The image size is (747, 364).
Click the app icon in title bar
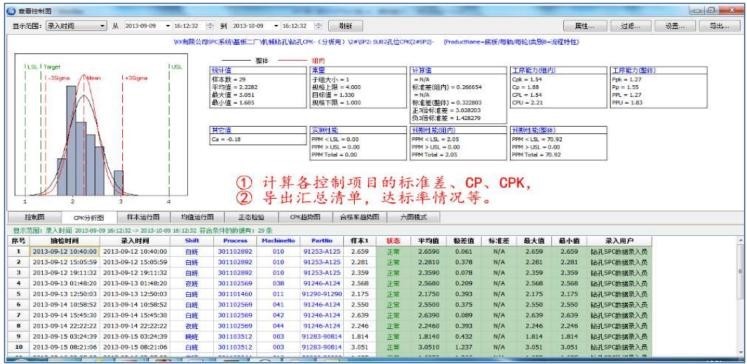coord(11,10)
